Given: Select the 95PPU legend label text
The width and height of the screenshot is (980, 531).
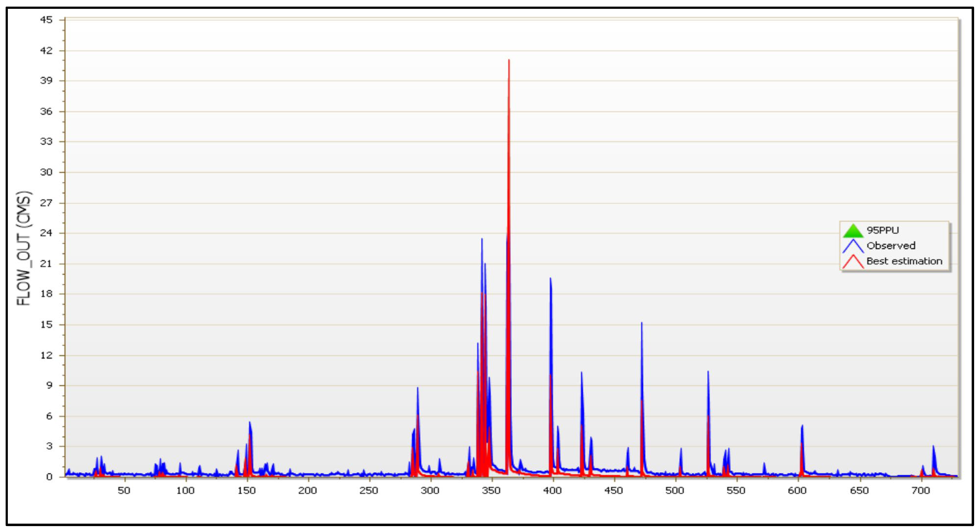Looking at the screenshot, I should (883, 230).
